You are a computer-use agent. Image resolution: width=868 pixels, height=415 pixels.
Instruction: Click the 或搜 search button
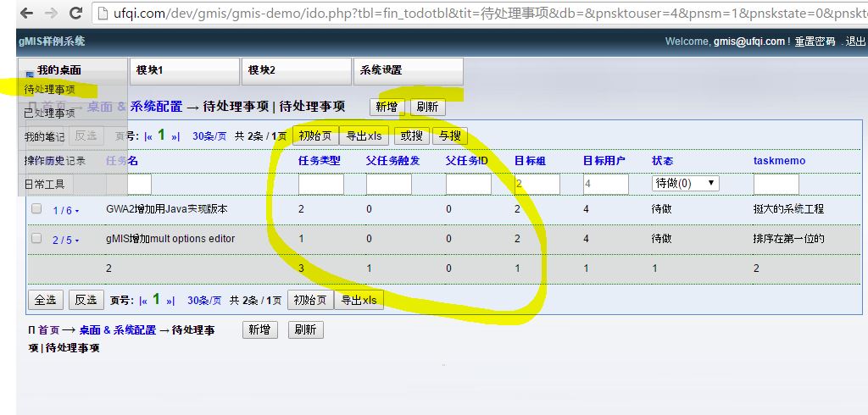(x=411, y=136)
